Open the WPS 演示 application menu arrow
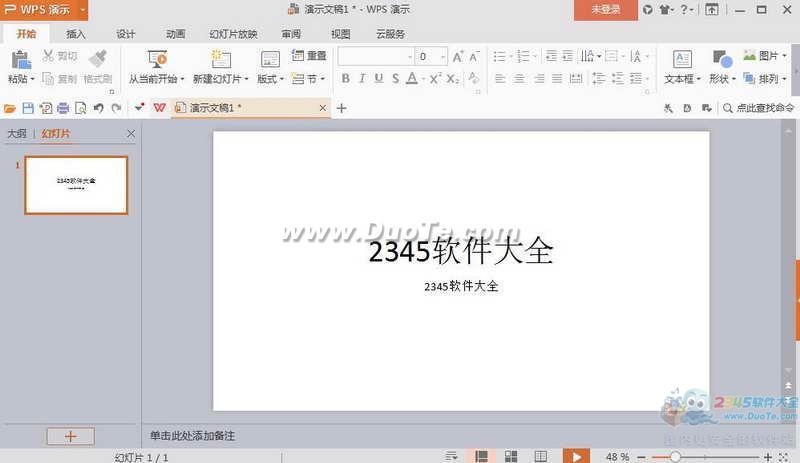The height and width of the screenshot is (463, 800). click(x=83, y=10)
